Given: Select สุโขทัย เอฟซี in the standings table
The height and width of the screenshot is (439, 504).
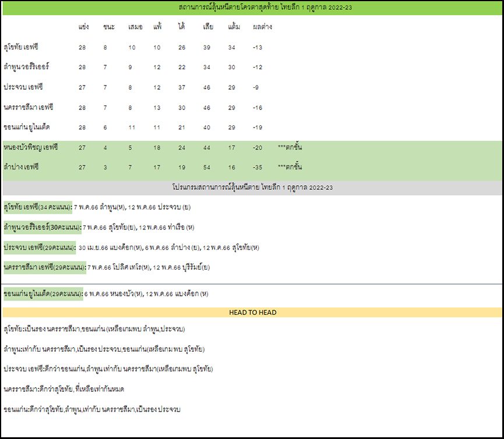Looking at the screenshot, I should click(x=22, y=47).
